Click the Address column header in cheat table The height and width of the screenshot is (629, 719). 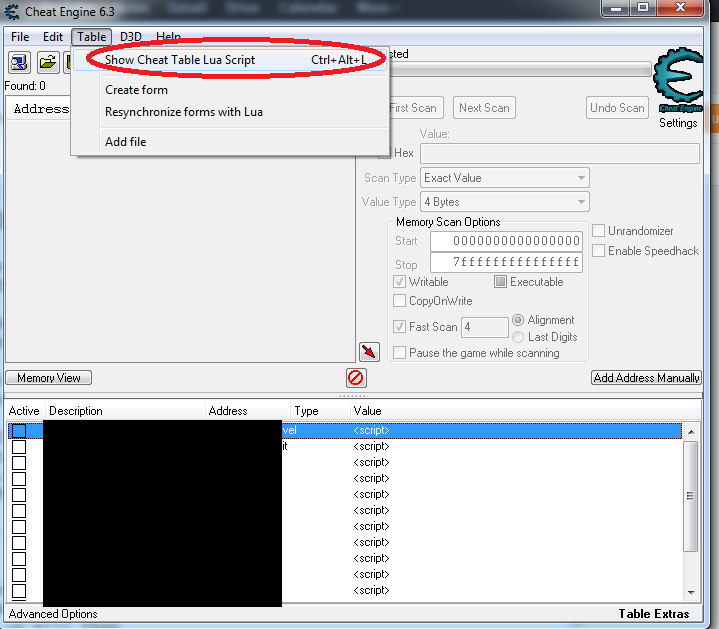tap(248, 411)
